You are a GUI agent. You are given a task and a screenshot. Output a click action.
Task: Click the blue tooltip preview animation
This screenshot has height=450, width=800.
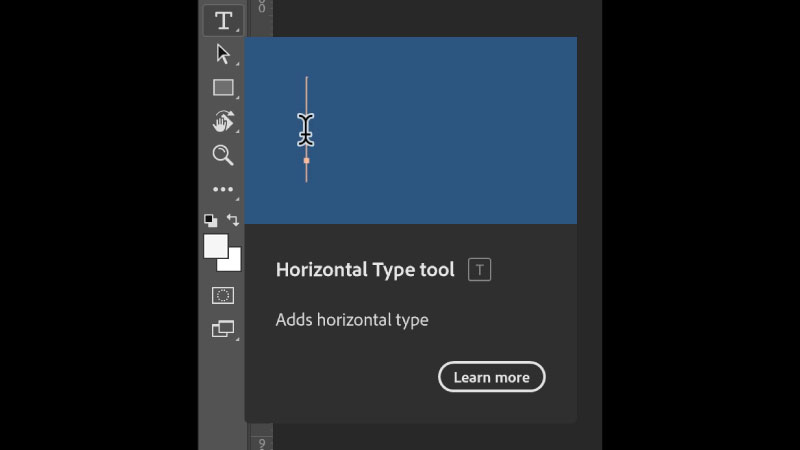450,130
